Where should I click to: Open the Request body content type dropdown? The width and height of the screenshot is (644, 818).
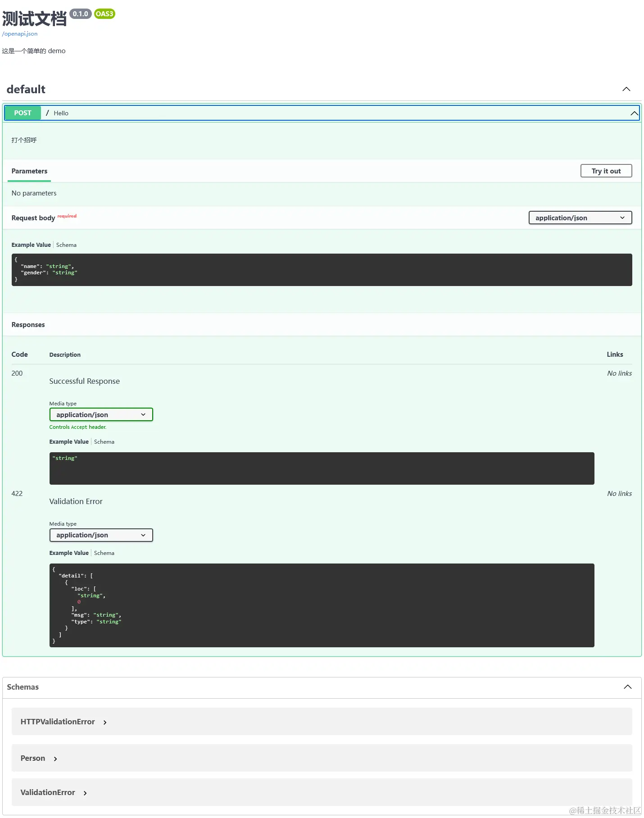(x=580, y=218)
